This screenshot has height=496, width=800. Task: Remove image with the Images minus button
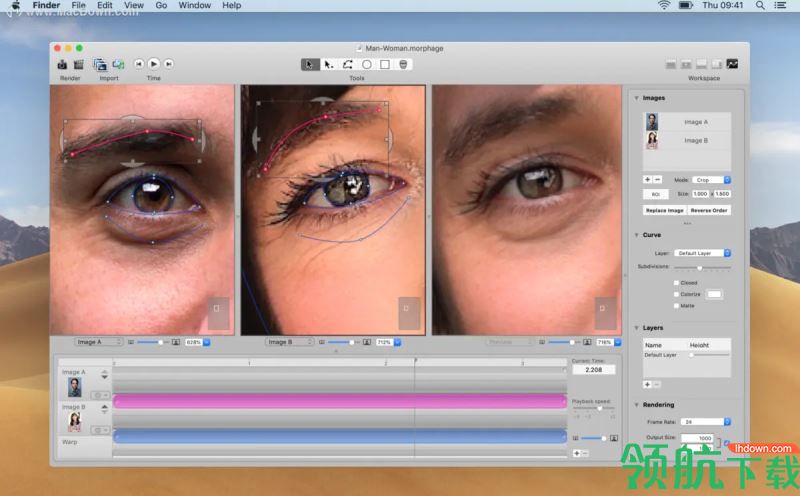coord(657,180)
